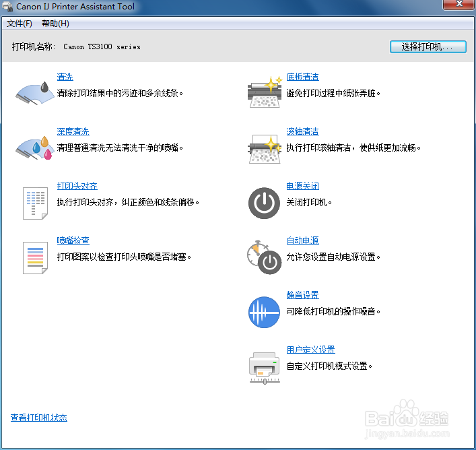This screenshot has width=476, height=450.
Task: Click the description 清除打印结果中的污迹和多余线条。
Action: pyautogui.click(x=121, y=93)
